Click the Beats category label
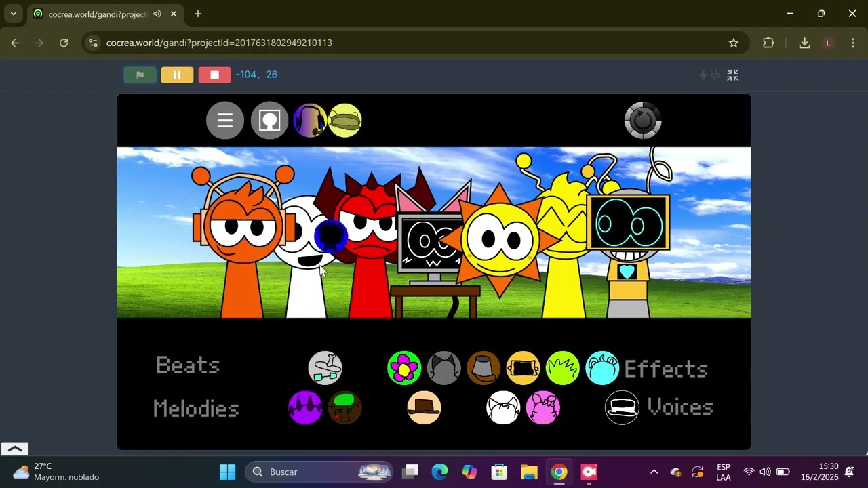 (188, 366)
